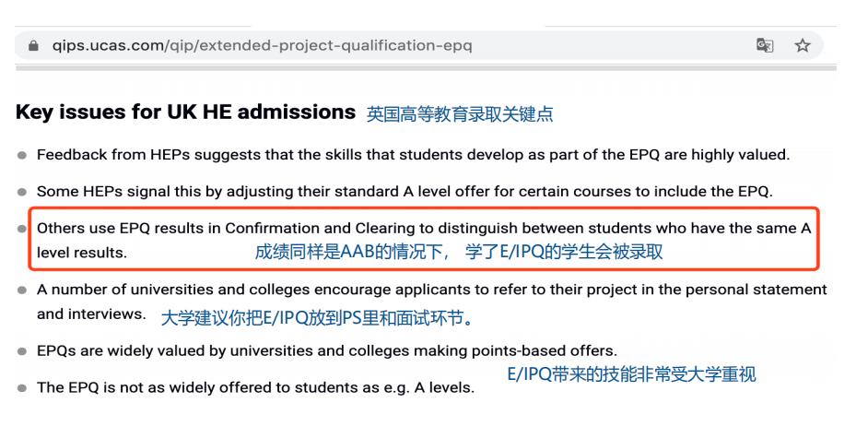This screenshot has height=438, width=868.
Task: Click the lock icon in address bar
Action: (x=34, y=45)
